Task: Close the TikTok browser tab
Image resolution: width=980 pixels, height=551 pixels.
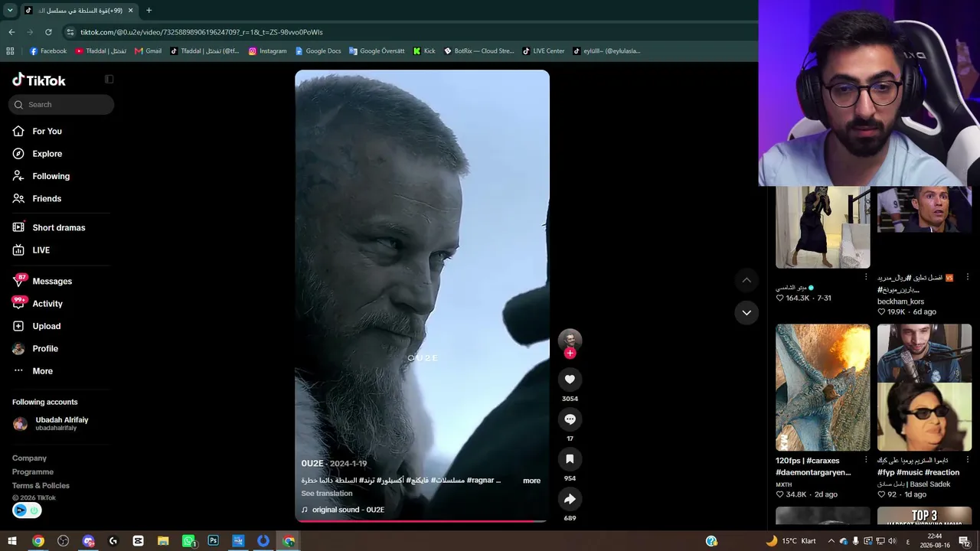Action: point(130,11)
